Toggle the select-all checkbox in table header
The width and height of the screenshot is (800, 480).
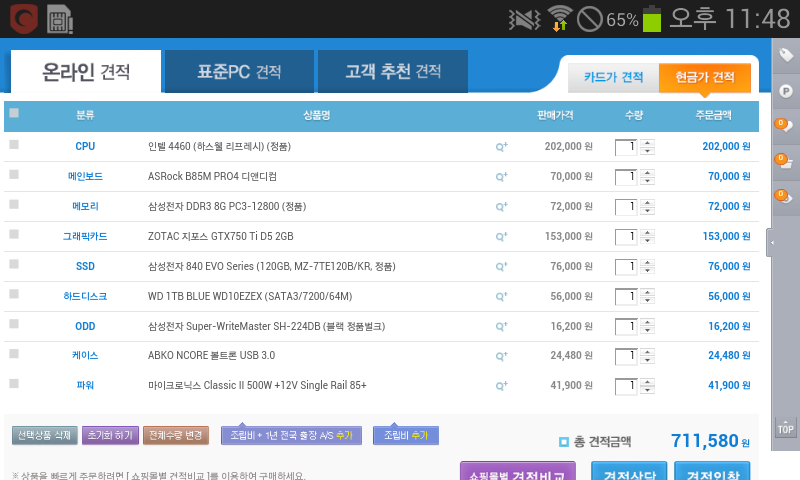pos(14,113)
